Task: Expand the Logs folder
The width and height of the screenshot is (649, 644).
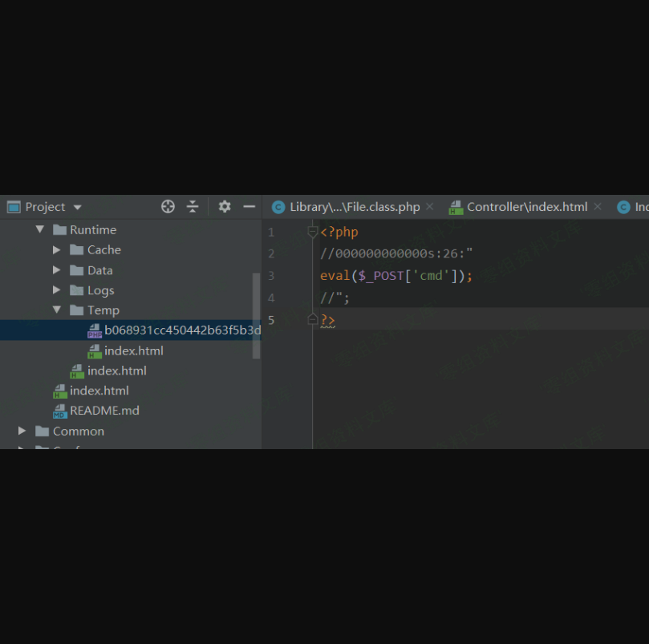Action: [x=56, y=290]
